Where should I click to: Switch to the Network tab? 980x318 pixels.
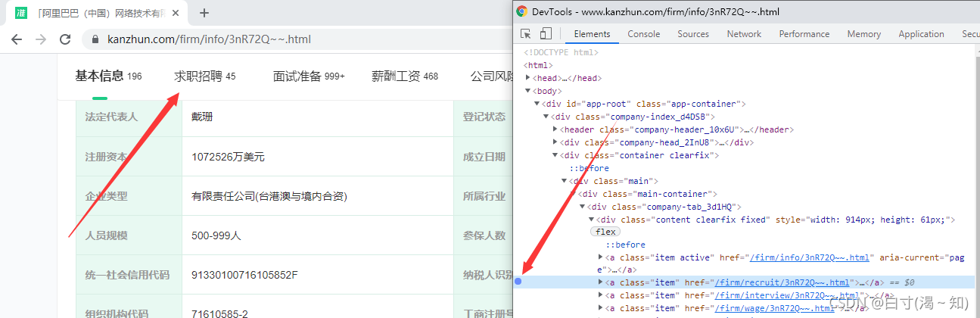744,34
